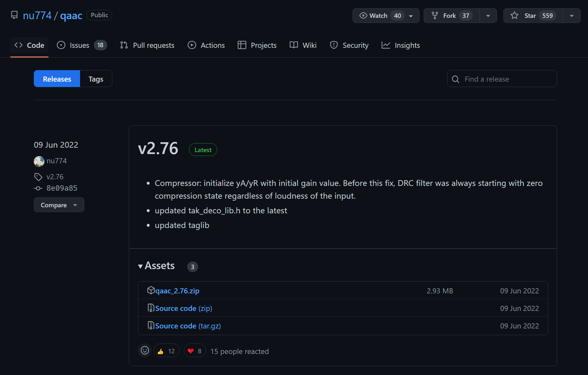The image size is (588, 375).
Task: Click the Wiki book icon
Action: tap(294, 45)
